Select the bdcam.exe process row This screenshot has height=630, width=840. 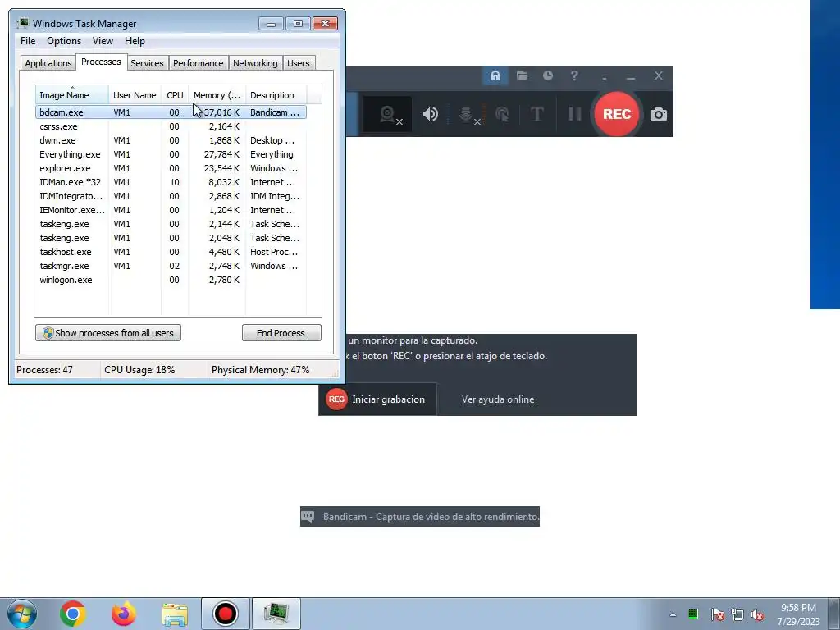point(171,112)
